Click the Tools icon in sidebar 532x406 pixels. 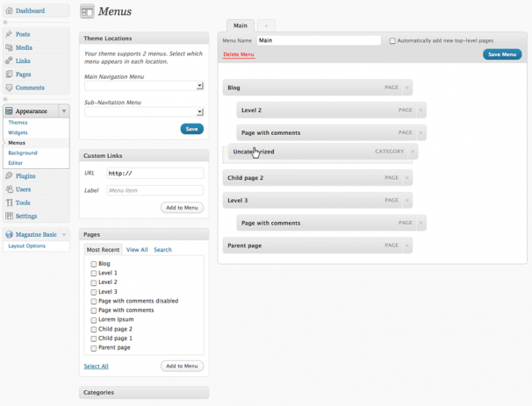point(9,203)
